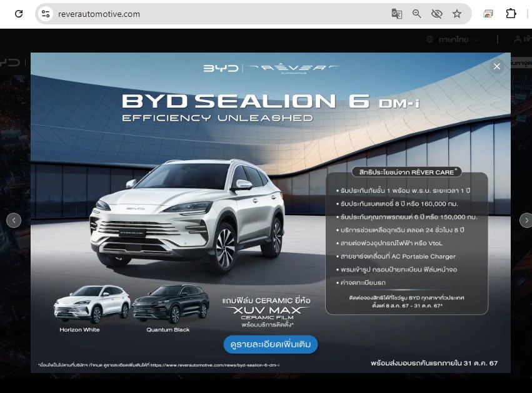The height and width of the screenshot is (393, 532).
Task: Click the 160,000 กม. battery warranty line
Action: click(x=398, y=204)
